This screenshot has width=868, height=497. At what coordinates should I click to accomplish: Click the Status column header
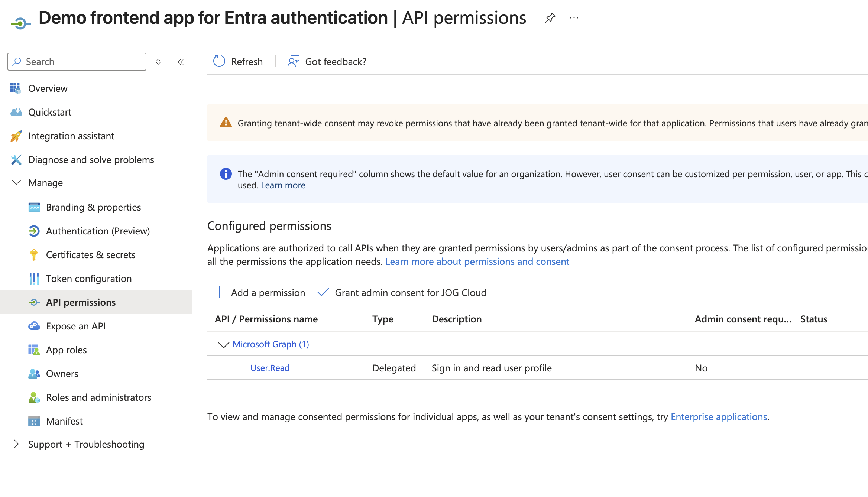pyautogui.click(x=814, y=319)
